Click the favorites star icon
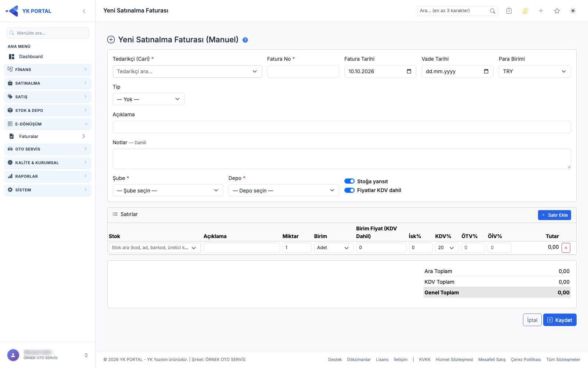 click(557, 11)
